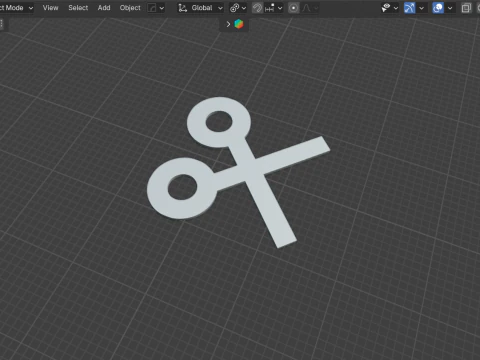Click the transform pivot point icon
Viewport: 480px width, 360px height.
(x=235, y=8)
